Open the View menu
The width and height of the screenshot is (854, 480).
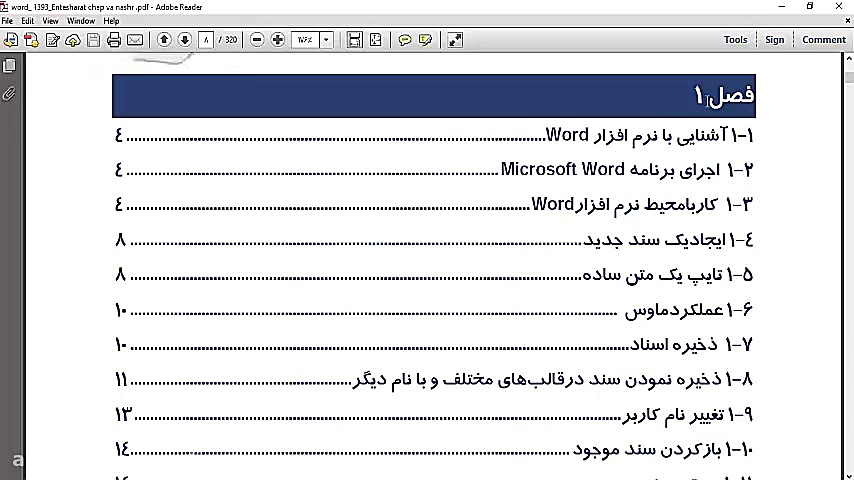(x=50, y=21)
